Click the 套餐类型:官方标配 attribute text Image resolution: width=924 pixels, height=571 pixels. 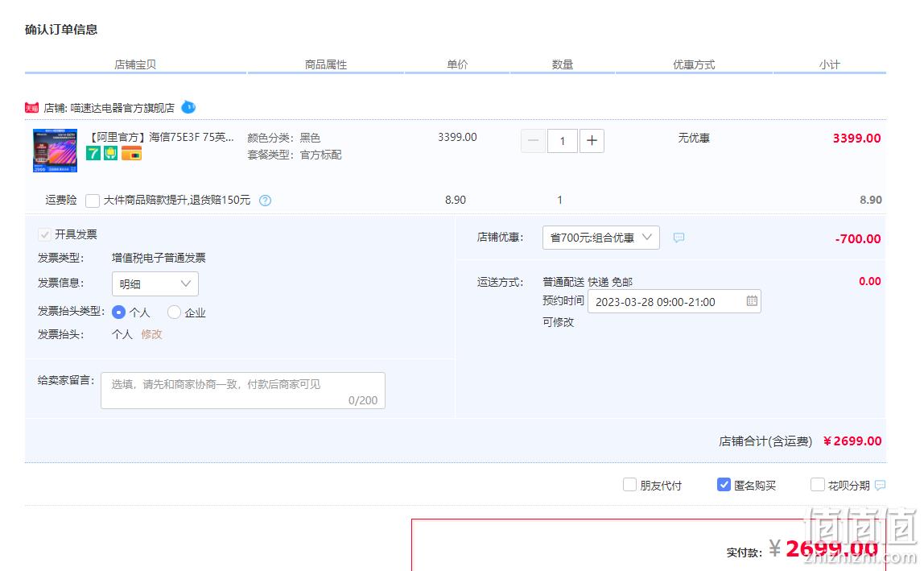pyautogui.click(x=294, y=155)
